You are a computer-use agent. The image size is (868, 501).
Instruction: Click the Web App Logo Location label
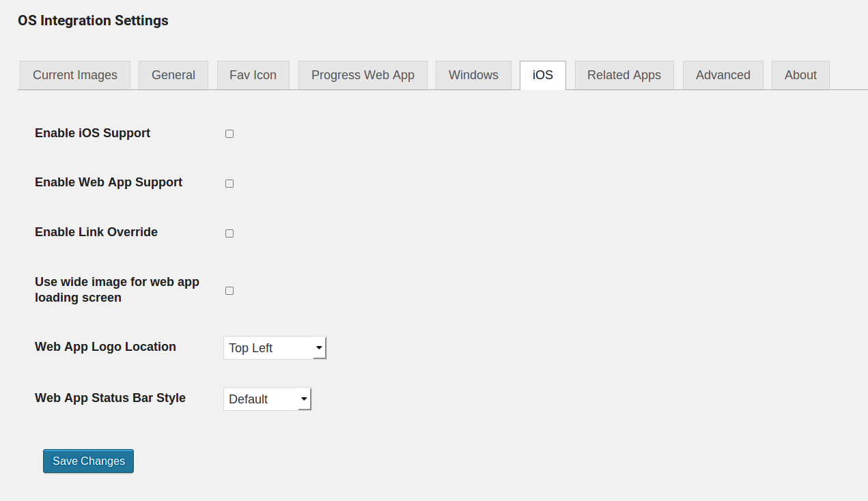tap(105, 347)
